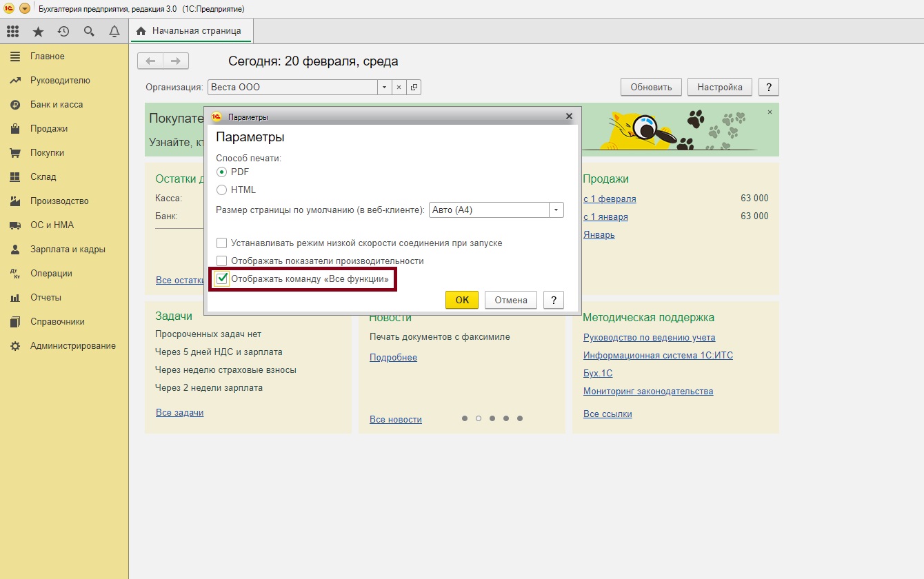Image resolution: width=924 pixels, height=579 pixels.
Task: Open Favorites star icon
Action: click(x=38, y=32)
